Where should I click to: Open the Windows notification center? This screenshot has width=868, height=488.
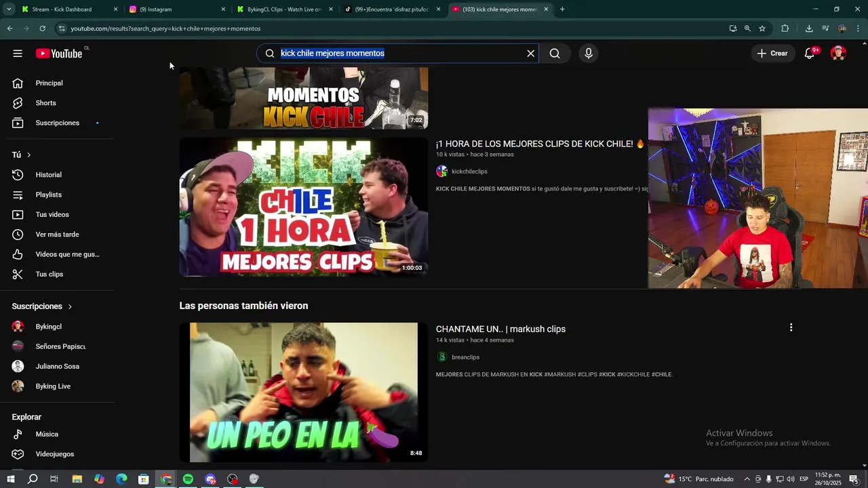pyautogui.click(x=854, y=479)
